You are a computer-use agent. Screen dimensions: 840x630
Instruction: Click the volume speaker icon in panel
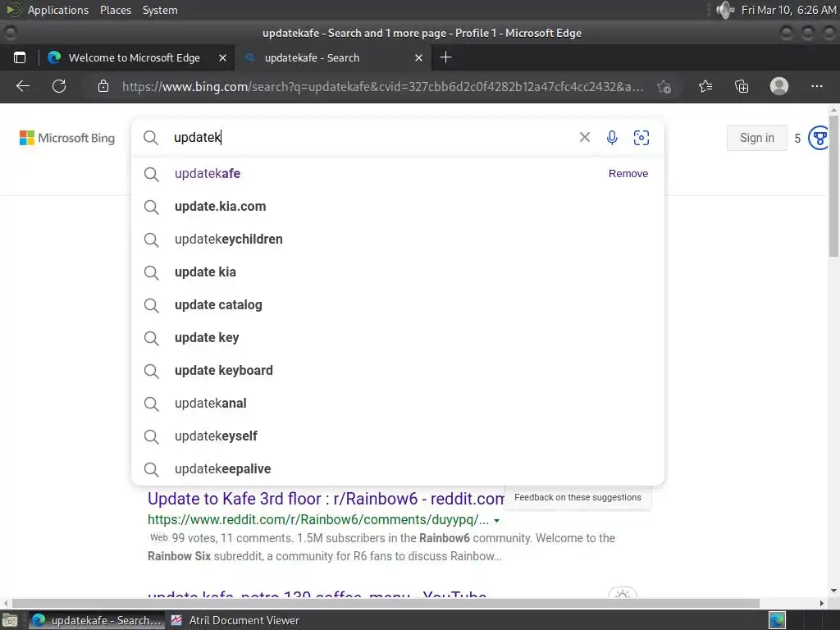[725, 10]
